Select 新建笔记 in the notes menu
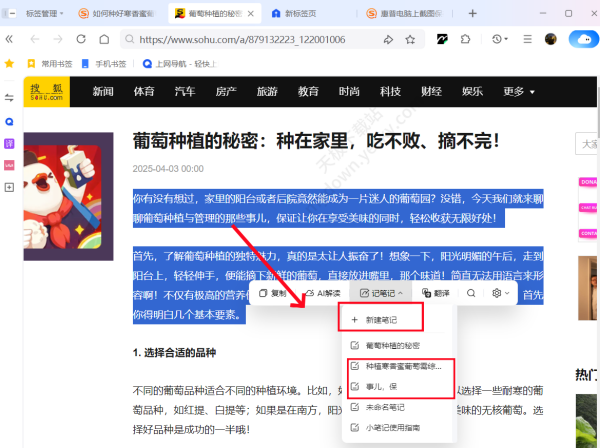This screenshot has width=600, height=448. (x=381, y=318)
